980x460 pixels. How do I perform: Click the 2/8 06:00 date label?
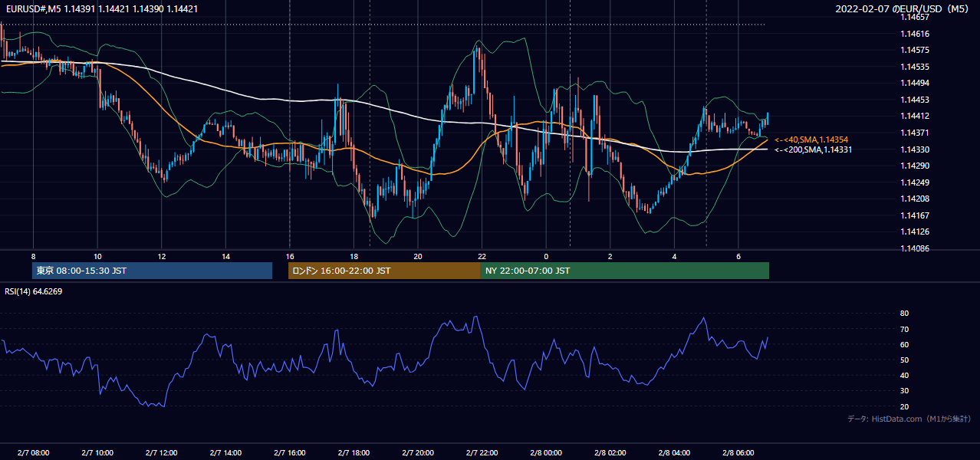(x=738, y=452)
